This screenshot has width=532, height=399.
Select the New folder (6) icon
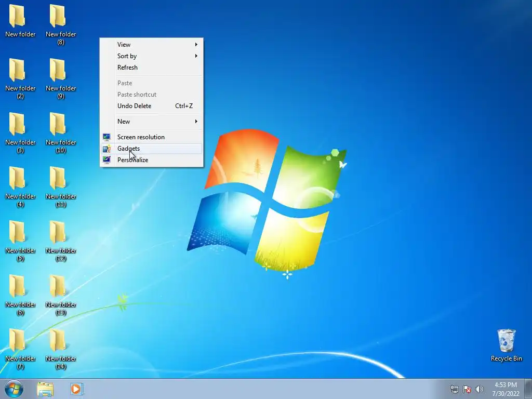pyautogui.click(x=20, y=295)
